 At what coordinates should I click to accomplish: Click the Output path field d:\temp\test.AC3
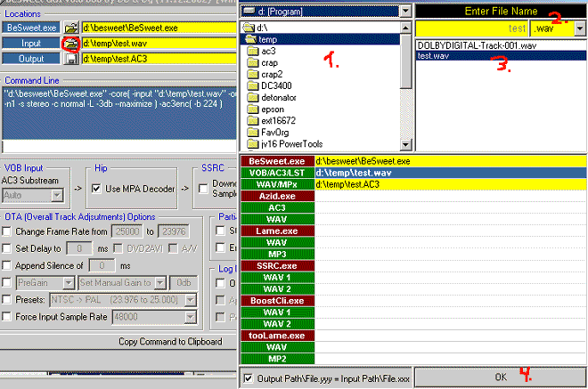tap(159, 59)
